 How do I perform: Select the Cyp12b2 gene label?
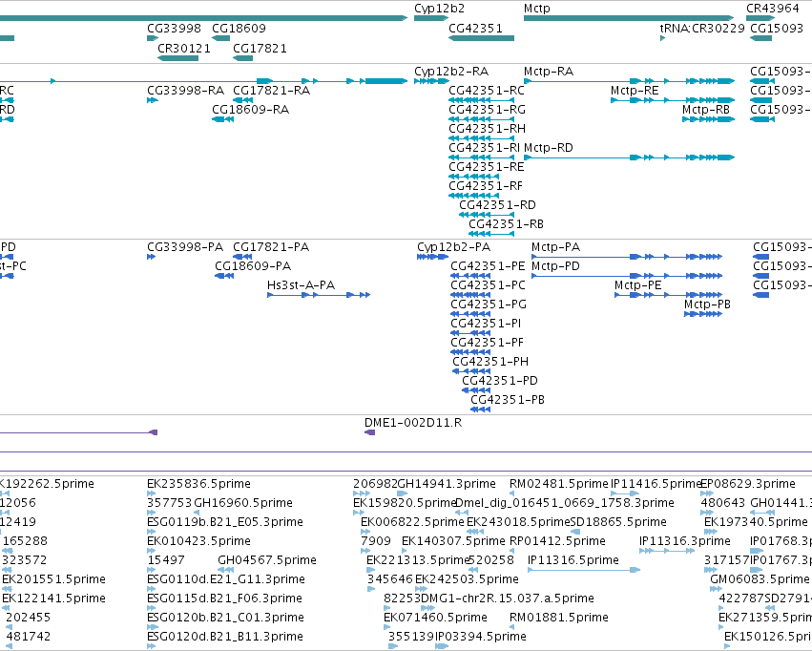[x=439, y=9]
